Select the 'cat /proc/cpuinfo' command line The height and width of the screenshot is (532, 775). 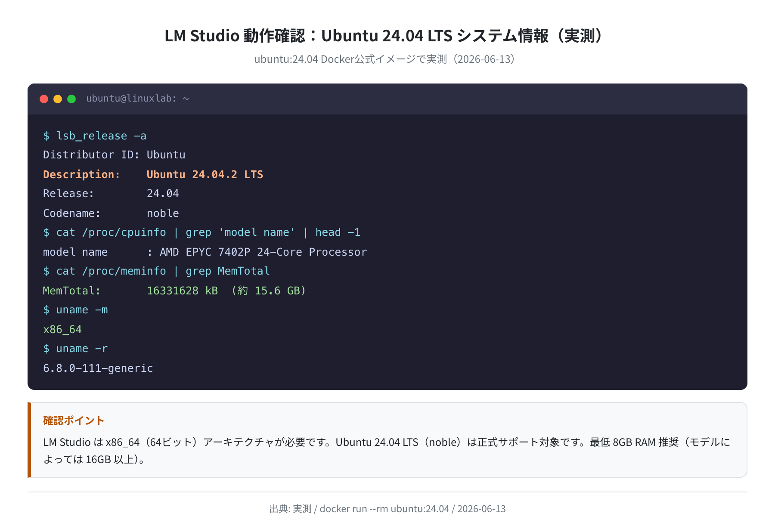click(202, 232)
